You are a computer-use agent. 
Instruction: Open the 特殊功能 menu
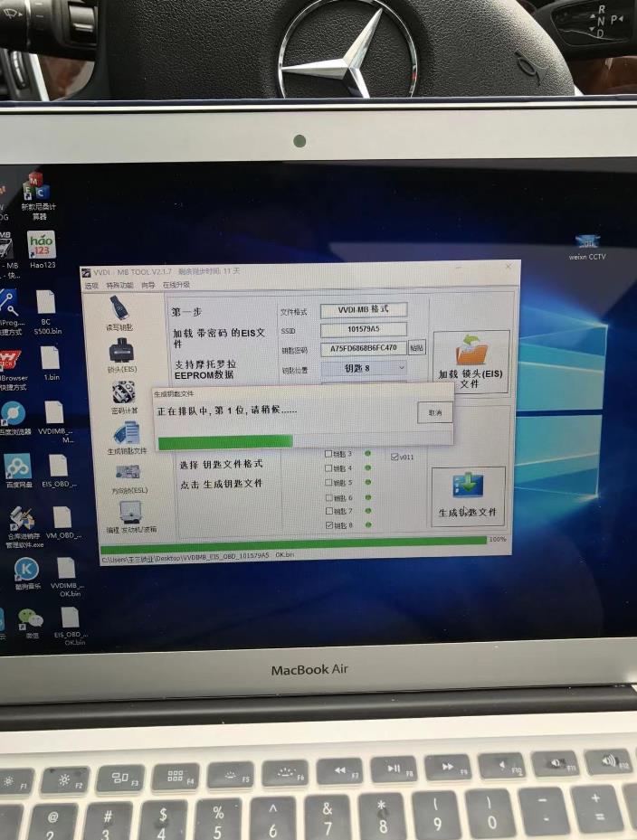pyautogui.click(x=119, y=286)
